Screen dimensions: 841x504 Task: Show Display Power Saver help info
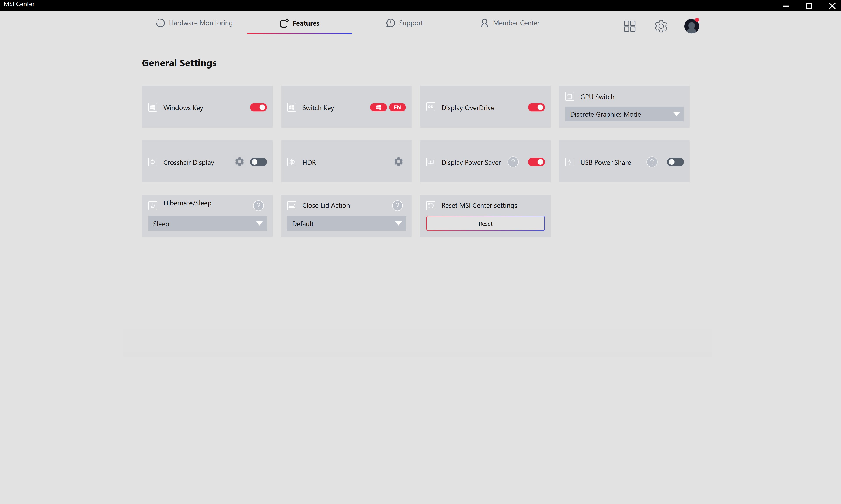click(x=513, y=162)
